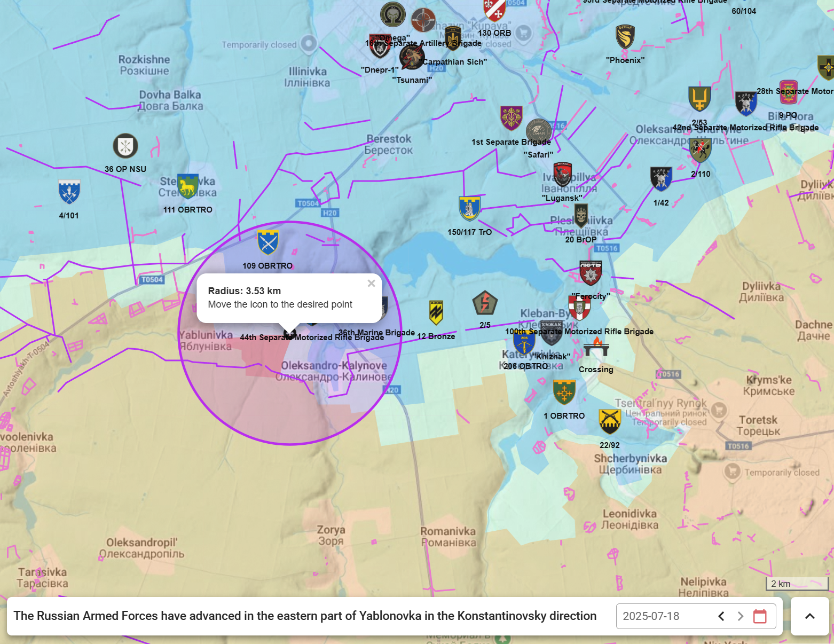Select the 2/5 pentagon unit emblem

coord(485,303)
